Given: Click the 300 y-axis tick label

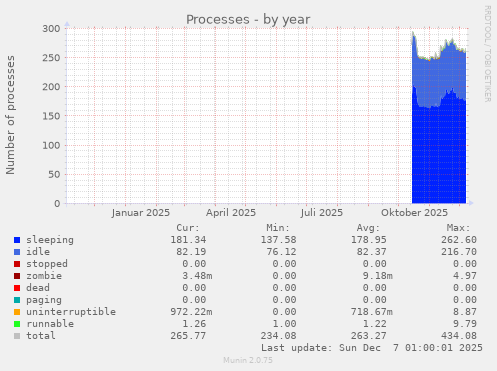Looking at the screenshot, I should 51,29.
